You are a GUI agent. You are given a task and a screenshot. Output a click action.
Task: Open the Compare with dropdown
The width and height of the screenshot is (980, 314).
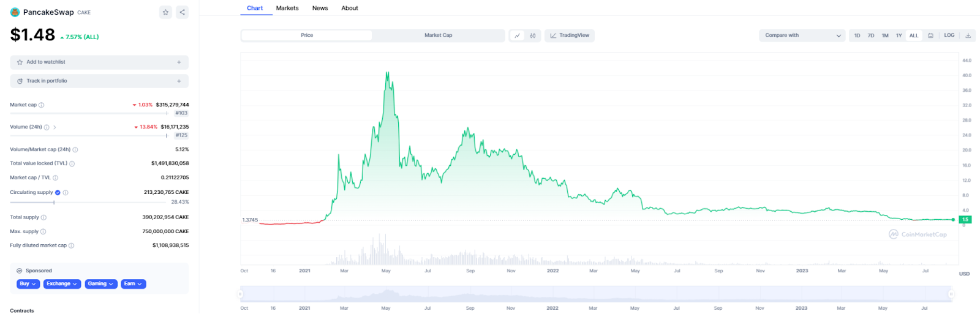[x=802, y=36]
